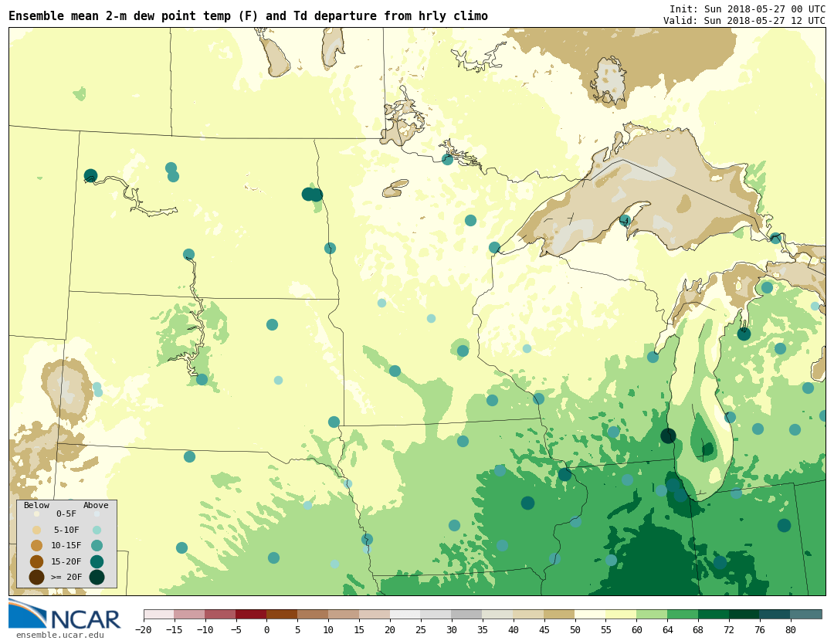This screenshot has width=834, height=644.
Task: Click the colorbar swatch between 15 and 20
Action: pyautogui.click(x=375, y=614)
